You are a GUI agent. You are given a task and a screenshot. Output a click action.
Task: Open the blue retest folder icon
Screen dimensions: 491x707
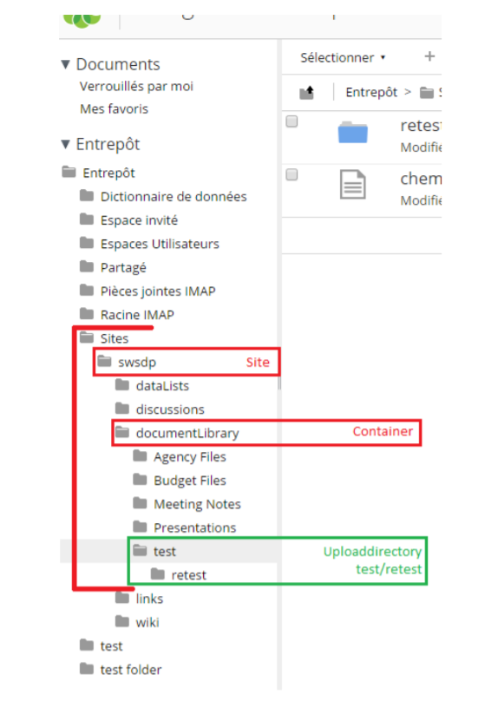click(353, 132)
